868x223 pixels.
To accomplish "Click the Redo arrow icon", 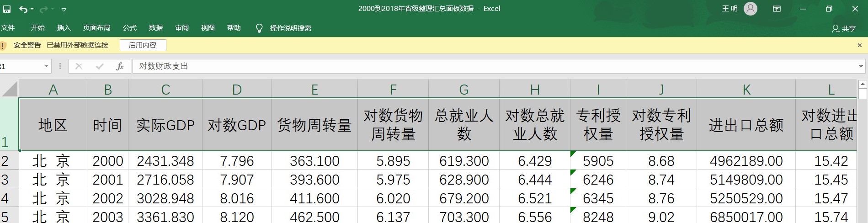I will [44, 9].
